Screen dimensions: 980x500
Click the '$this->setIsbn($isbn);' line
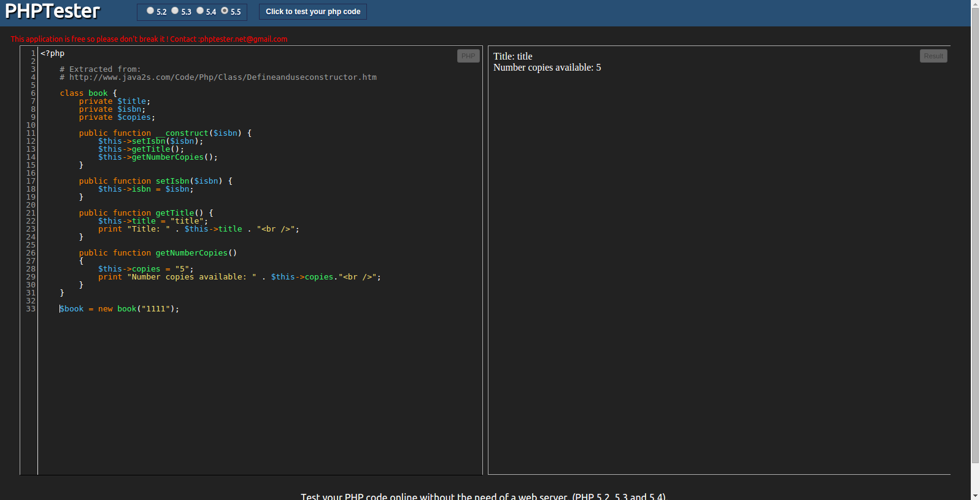150,141
